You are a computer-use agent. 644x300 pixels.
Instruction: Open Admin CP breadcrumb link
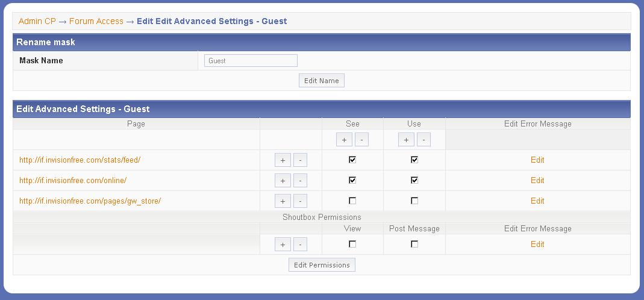pos(37,21)
